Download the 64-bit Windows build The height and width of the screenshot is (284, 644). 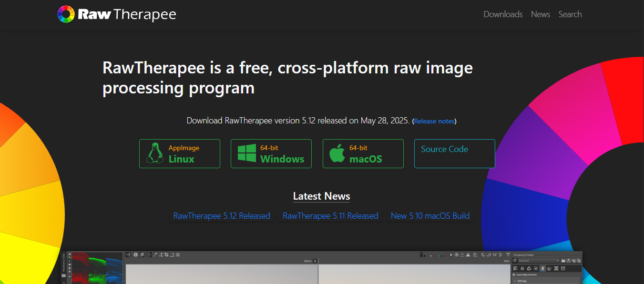click(271, 153)
